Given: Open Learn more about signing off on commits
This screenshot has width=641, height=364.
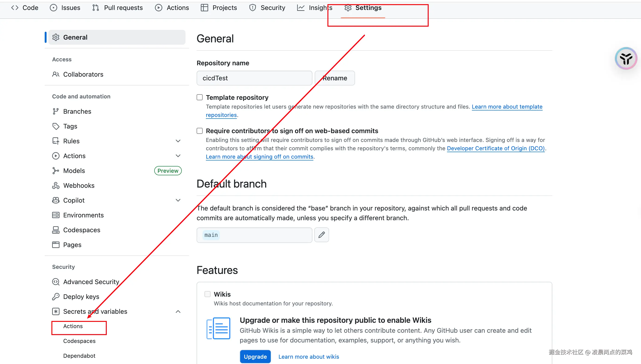Looking at the screenshot, I should point(260,157).
